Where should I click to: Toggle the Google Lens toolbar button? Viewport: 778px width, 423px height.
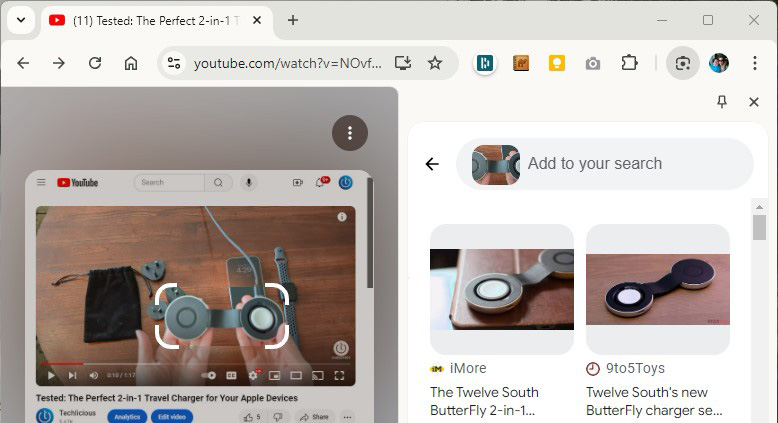[x=683, y=63]
